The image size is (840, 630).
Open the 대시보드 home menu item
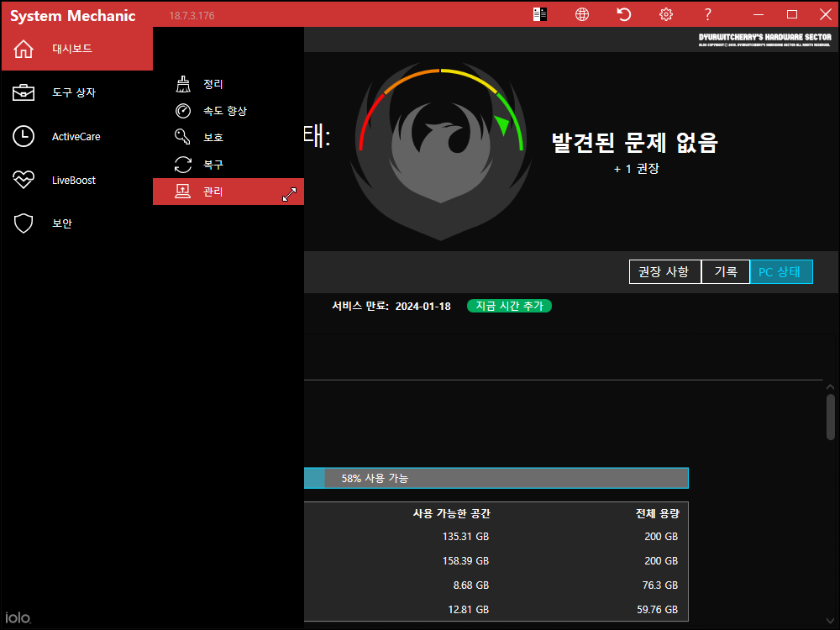(x=77, y=49)
